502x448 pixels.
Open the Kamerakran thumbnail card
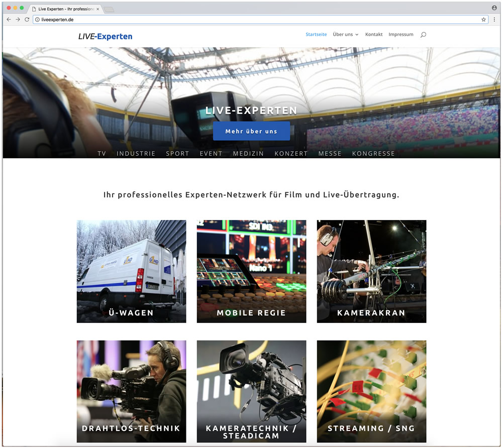(x=371, y=271)
